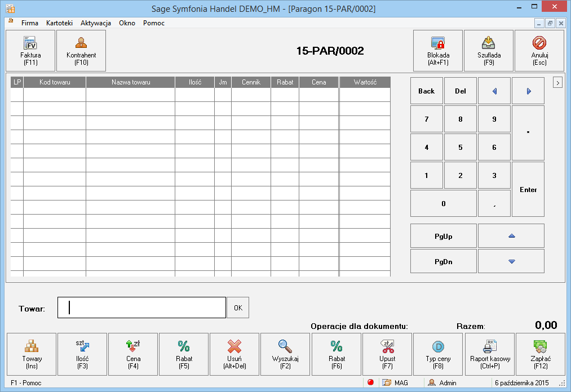
Task: Click the Del keypad button
Action: pyautogui.click(x=461, y=91)
